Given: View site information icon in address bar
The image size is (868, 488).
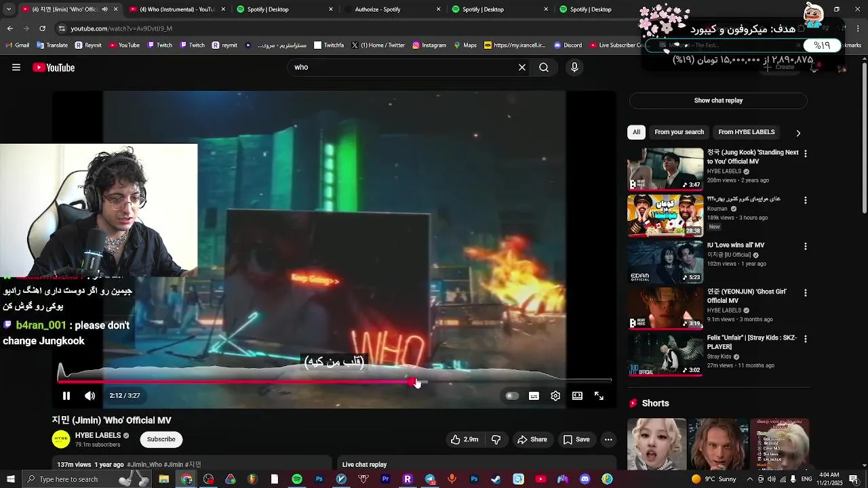Looking at the screenshot, I should tap(62, 28).
